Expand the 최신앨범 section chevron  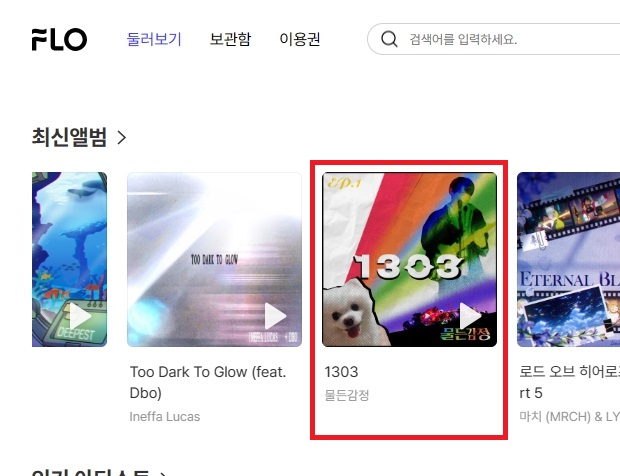[122, 138]
